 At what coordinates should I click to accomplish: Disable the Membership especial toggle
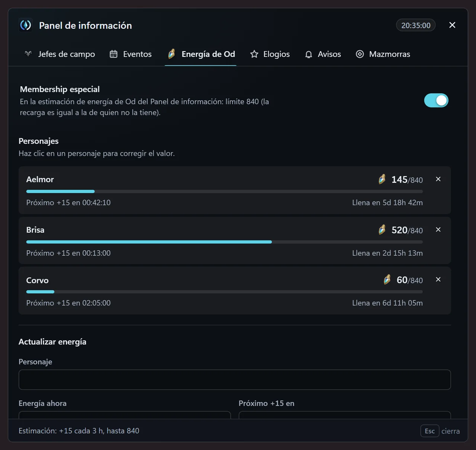click(x=436, y=100)
